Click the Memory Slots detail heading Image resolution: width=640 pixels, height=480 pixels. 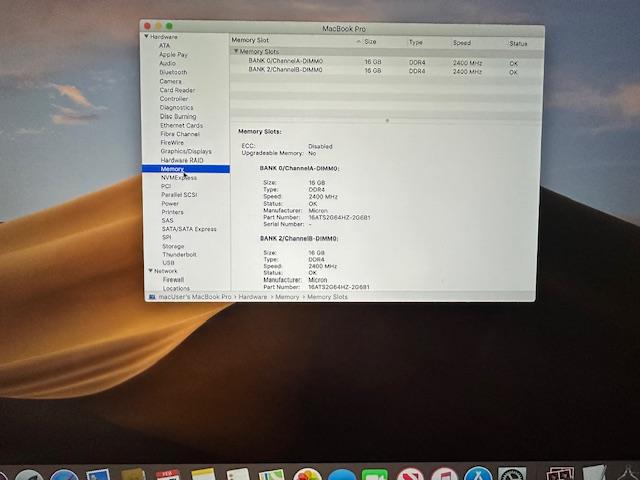pyautogui.click(x=260, y=131)
